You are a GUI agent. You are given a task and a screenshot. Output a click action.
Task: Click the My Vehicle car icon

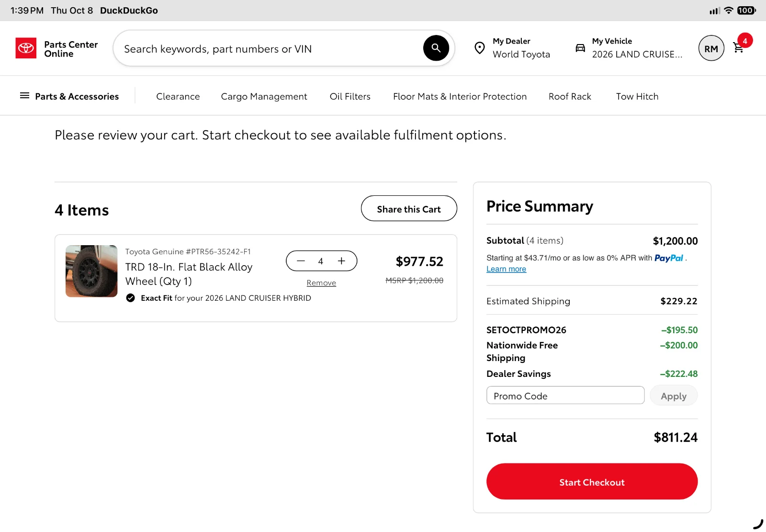[x=580, y=48]
